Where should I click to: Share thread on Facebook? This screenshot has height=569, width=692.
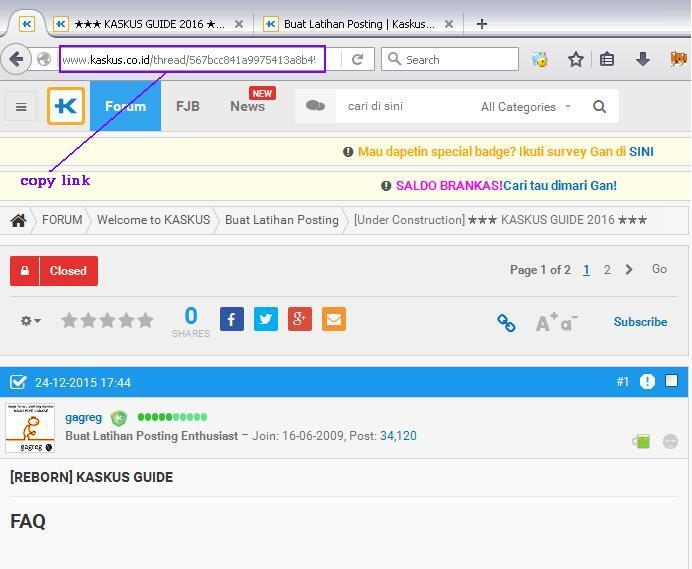click(x=232, y=319)
